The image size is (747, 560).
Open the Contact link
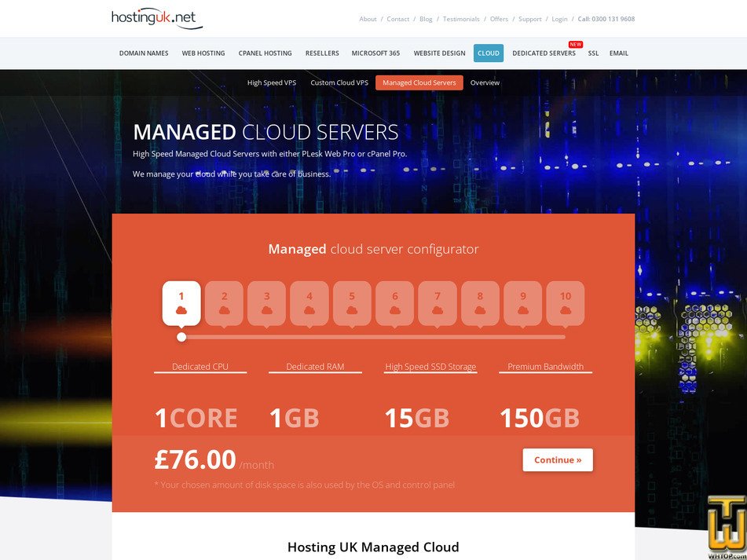(x=397, y=19)
